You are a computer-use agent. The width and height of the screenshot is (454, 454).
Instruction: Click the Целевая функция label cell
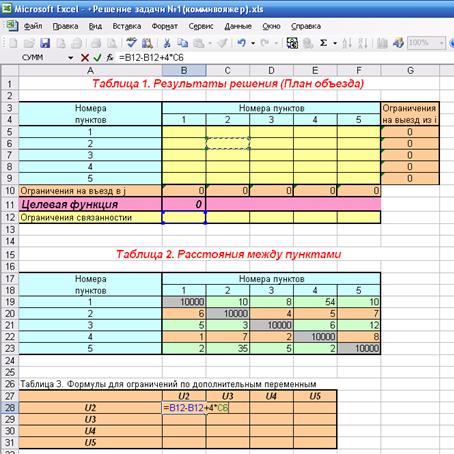tap(90, 204)
